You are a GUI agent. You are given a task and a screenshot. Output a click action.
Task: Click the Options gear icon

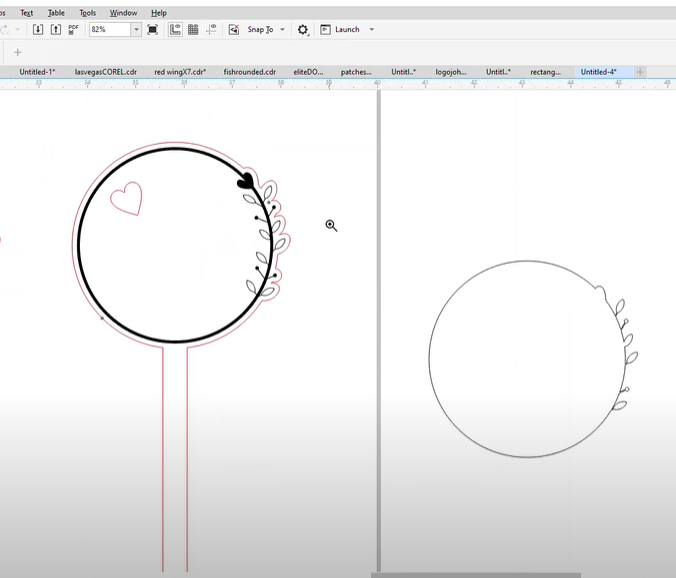(303, 30)
